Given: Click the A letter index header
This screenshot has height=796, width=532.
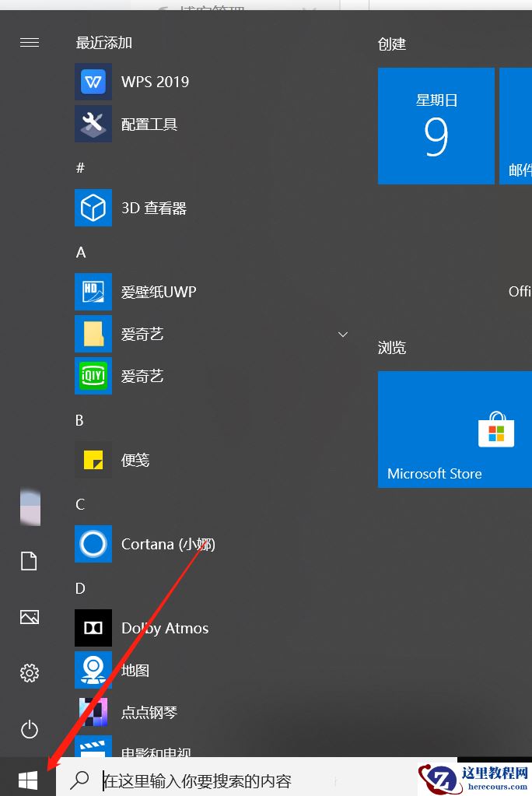Looking at the screenshot, I should pos(81,252).
